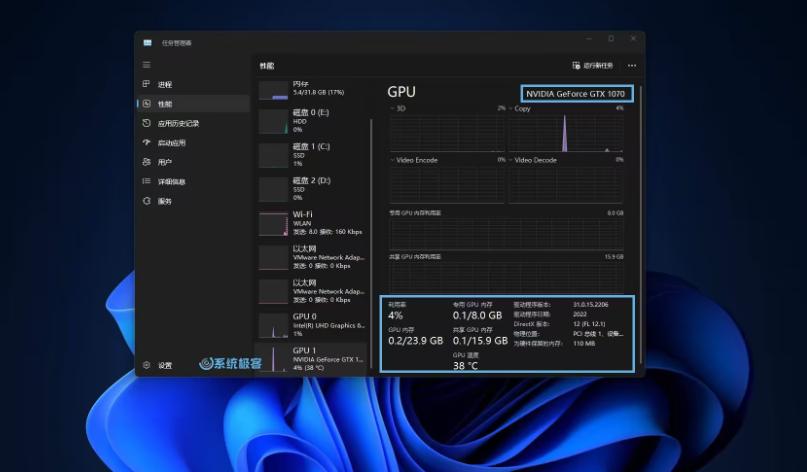Viewport: 807px width, 472px height.
Task: Open the 启动应用 (Startup apps) icon
Action: (x=147, y=143)
